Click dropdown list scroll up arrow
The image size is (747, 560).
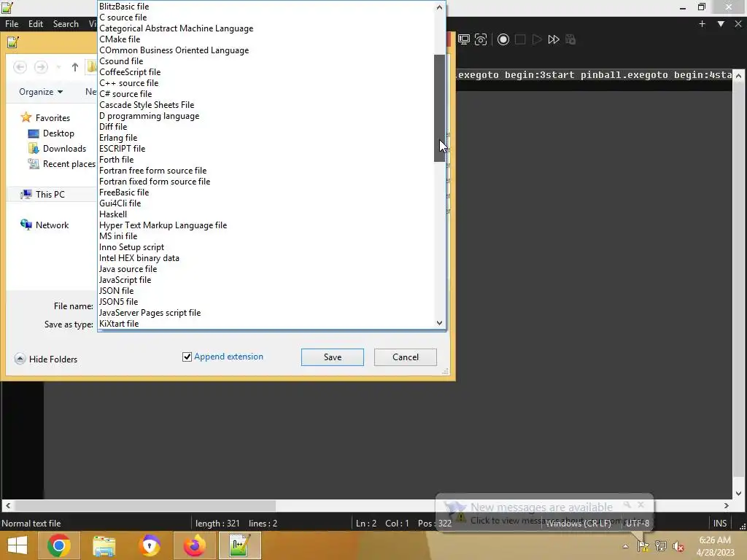439,7
